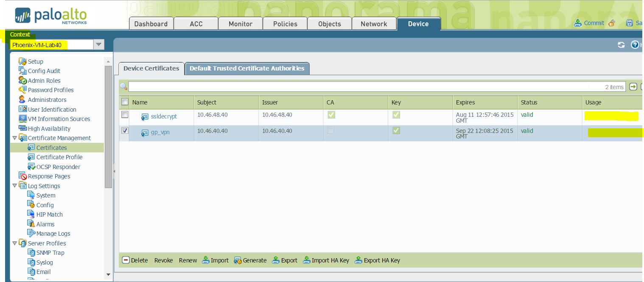Image resolution: width=644 pixels, height=282 pixels.
Task: Open the Network tab
Action: (x=374, y=24)
